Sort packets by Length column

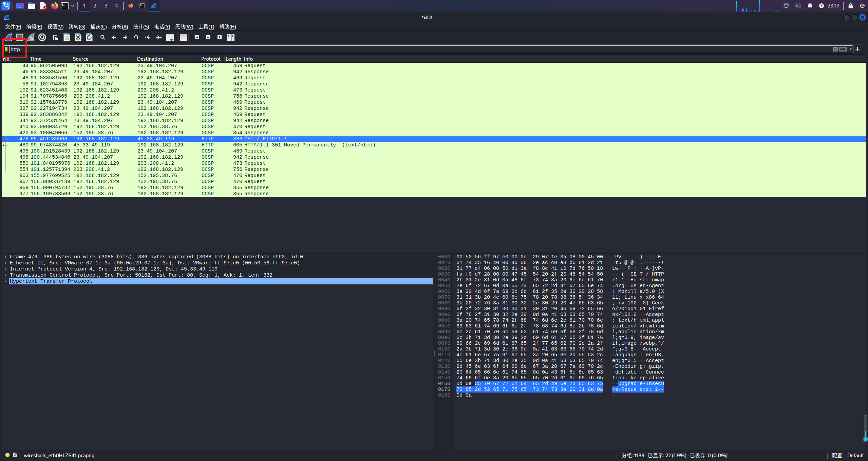click(x=233, y=59)
